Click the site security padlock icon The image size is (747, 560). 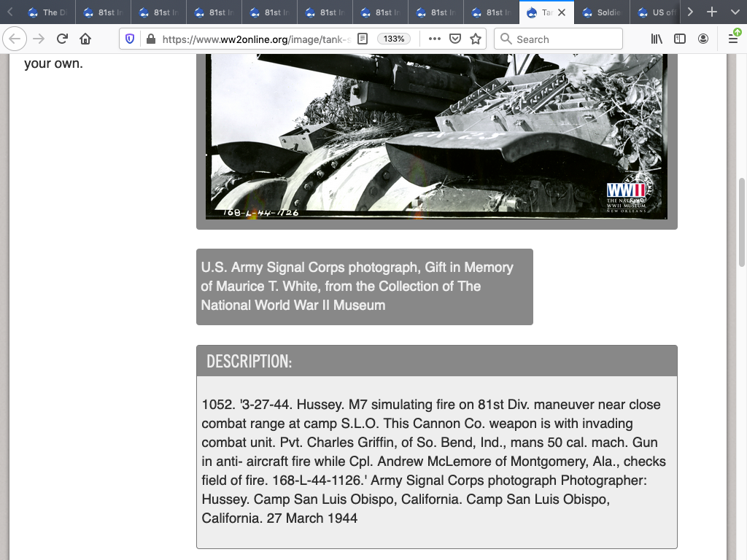[150, 39]
